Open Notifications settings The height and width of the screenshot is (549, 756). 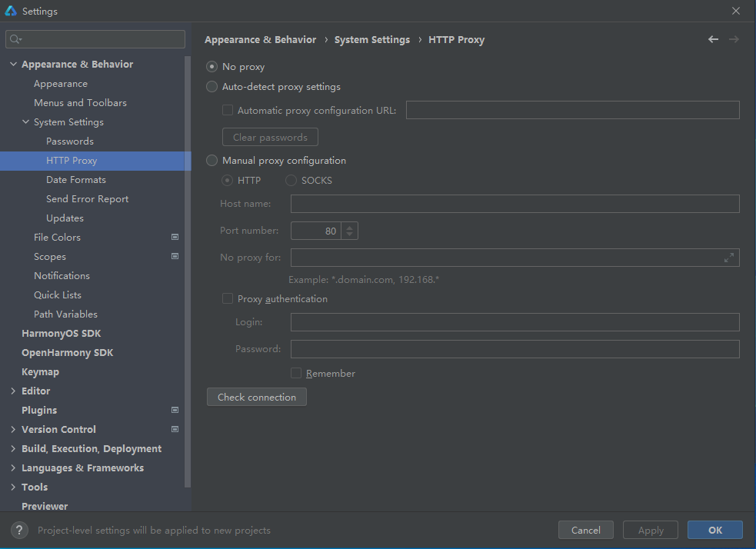[62, 276]
